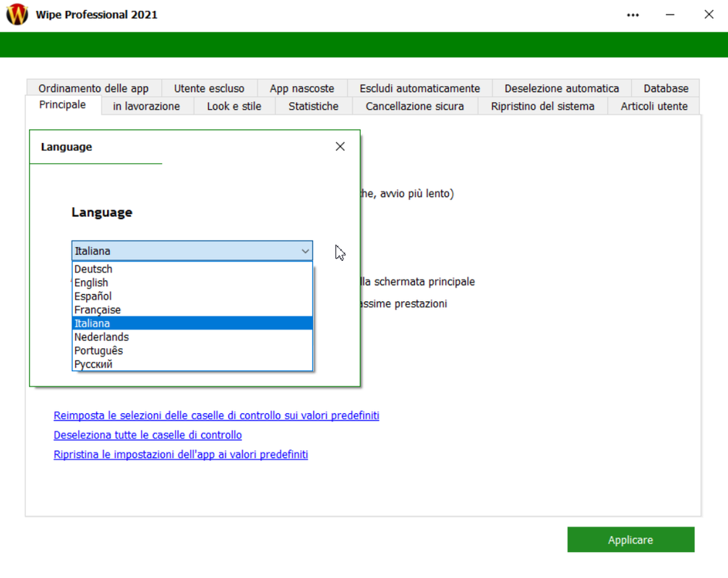Click the 'avvio più lento' text
The height and width of the screenshot is (578, 728).
click(x=417, y=194)
